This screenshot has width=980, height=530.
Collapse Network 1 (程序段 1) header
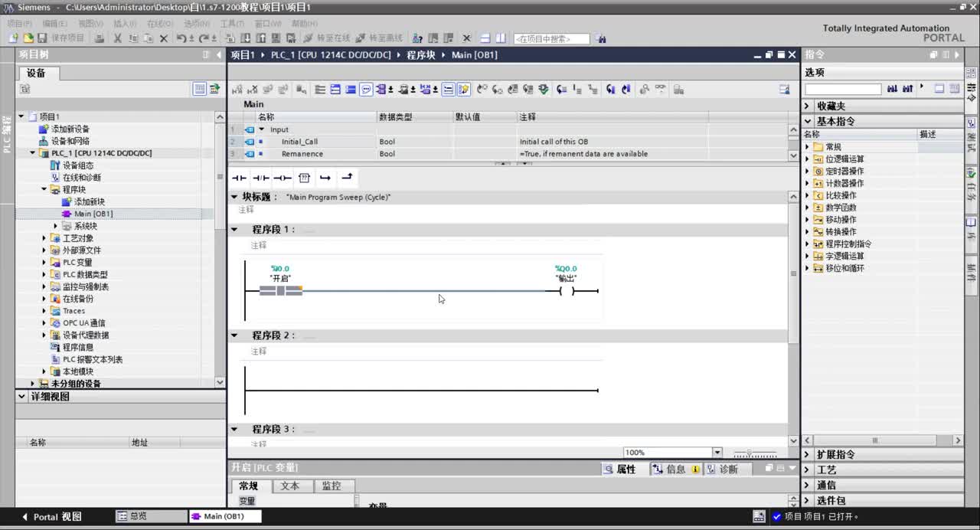235,229
